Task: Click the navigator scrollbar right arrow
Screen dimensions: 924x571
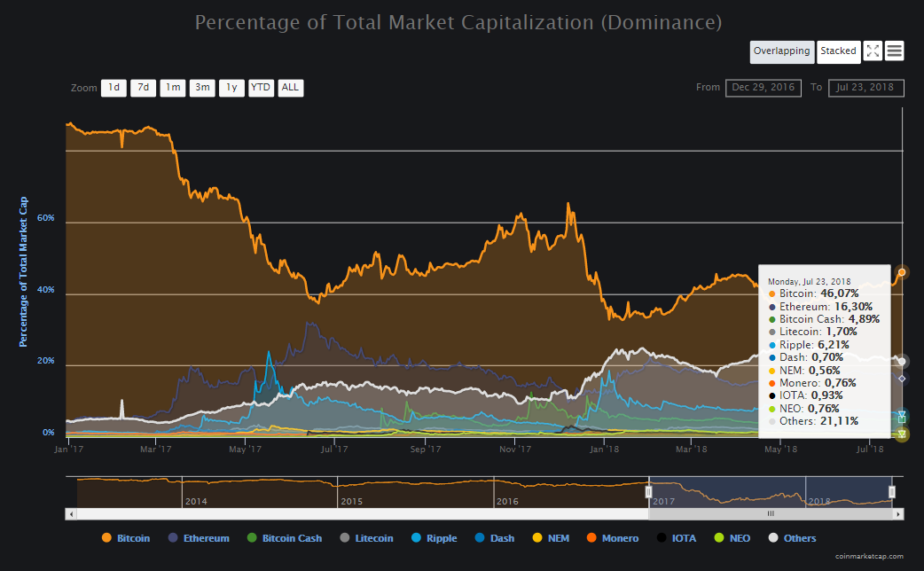Action: [x=897, y=513]
